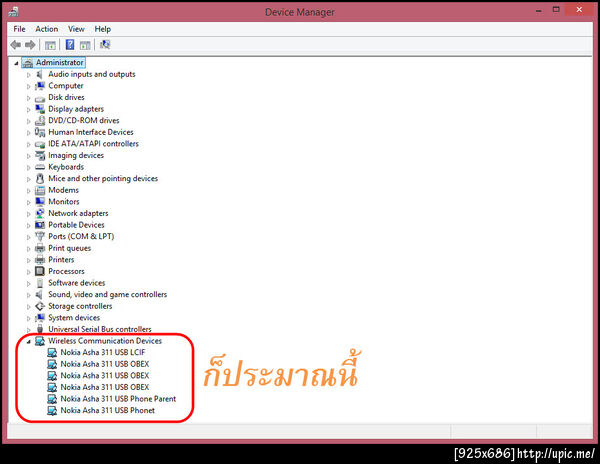600x464 pixels.
Task: Select the Modems category label
Action: pyautogui.click(x=64, y=190)
